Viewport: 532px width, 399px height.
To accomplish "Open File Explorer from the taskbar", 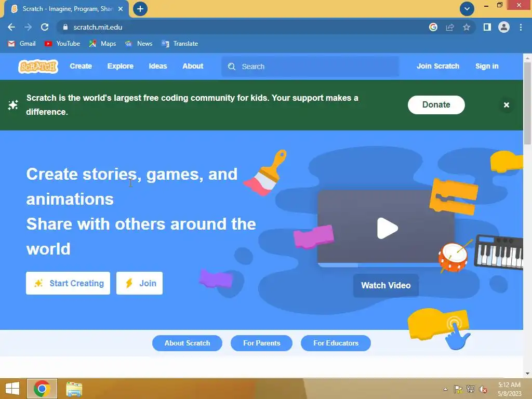I will 74,389.
